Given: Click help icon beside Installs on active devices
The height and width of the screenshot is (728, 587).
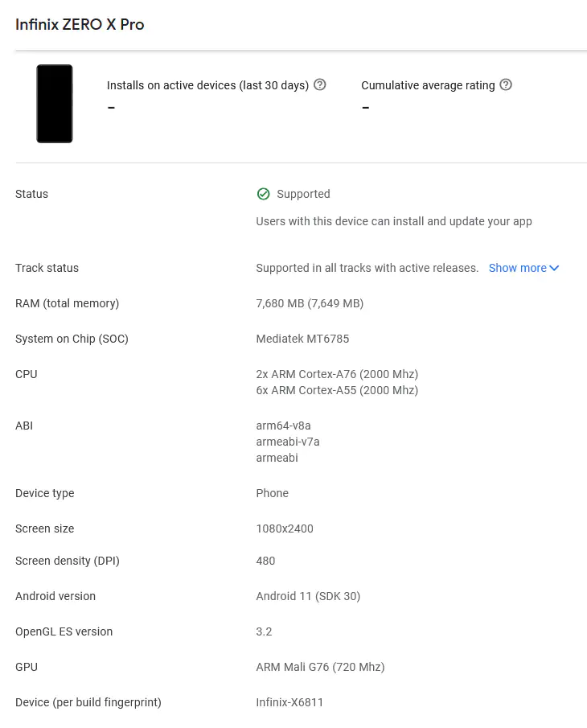Looking at the screenshot, I should point(320,85).
